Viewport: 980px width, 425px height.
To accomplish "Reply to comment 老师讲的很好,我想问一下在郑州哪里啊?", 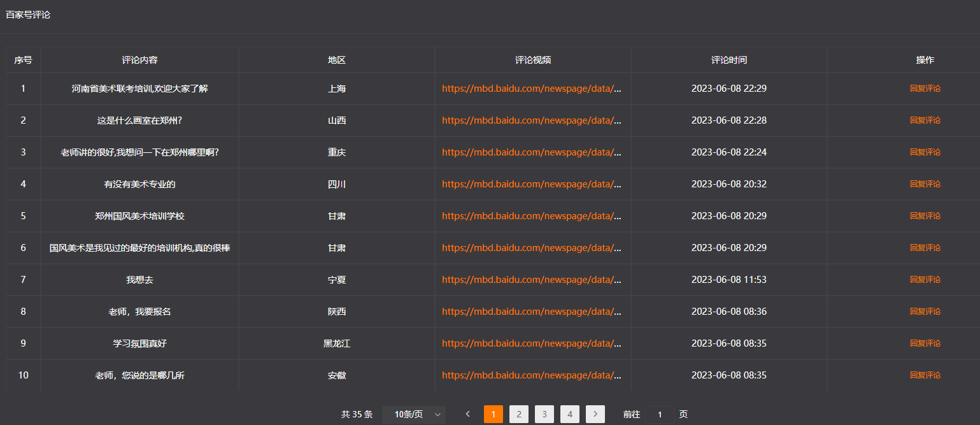I will (x=925, y=152).
